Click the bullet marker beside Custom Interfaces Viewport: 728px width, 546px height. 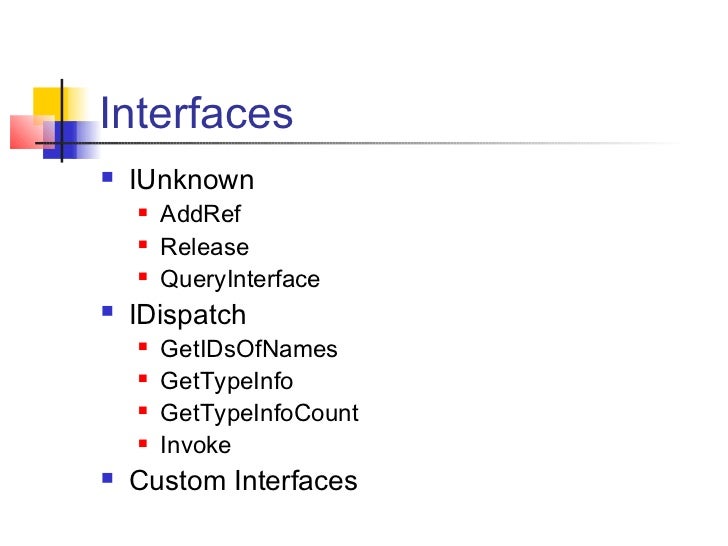click(x=109, y=480)
